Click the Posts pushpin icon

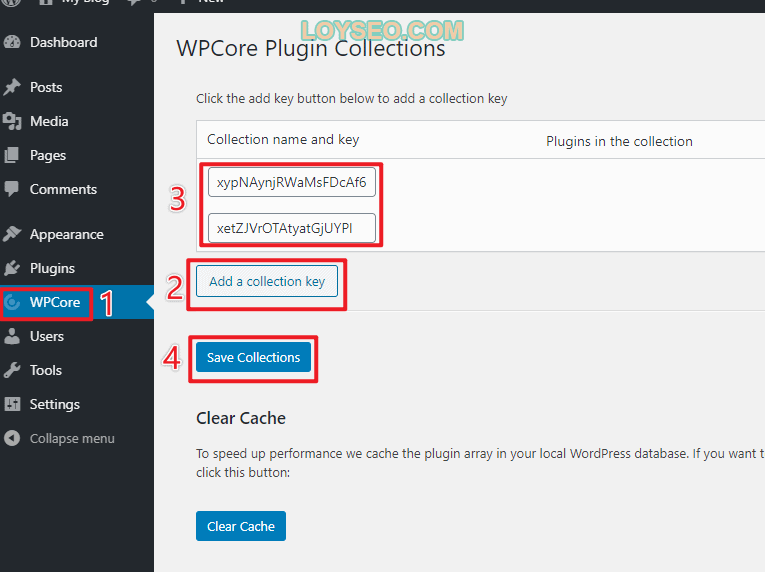pos(12,87)
